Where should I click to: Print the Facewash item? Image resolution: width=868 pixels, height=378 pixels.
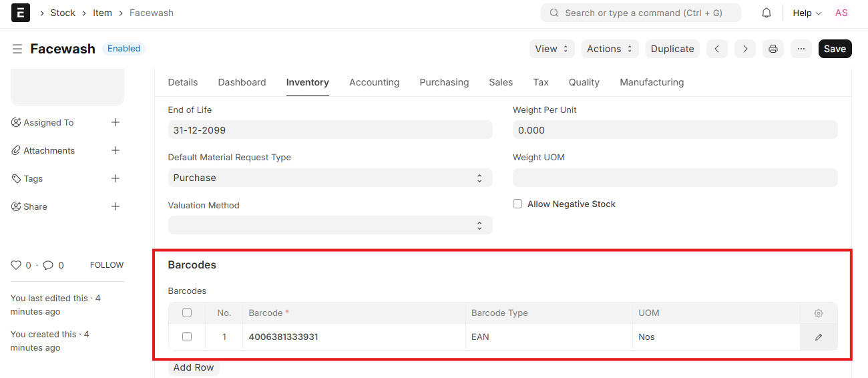click(773, 49)
